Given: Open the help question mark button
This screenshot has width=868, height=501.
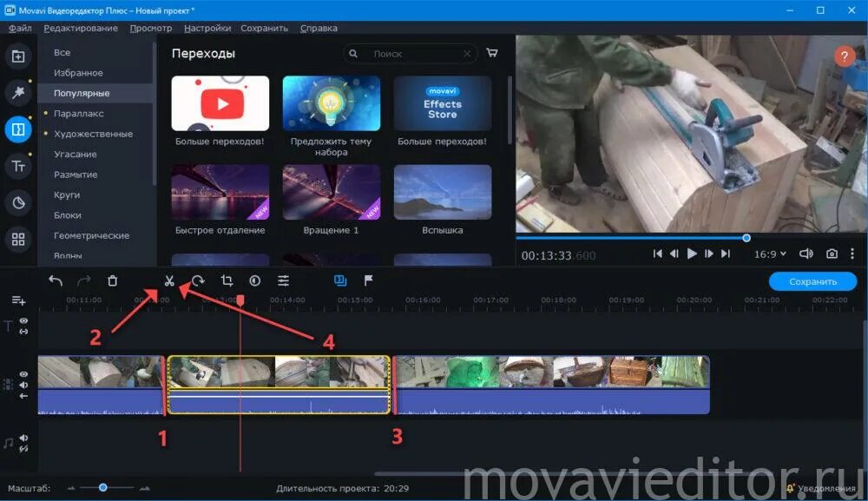Looking at the screenshot, I should [x=845, y=56].
